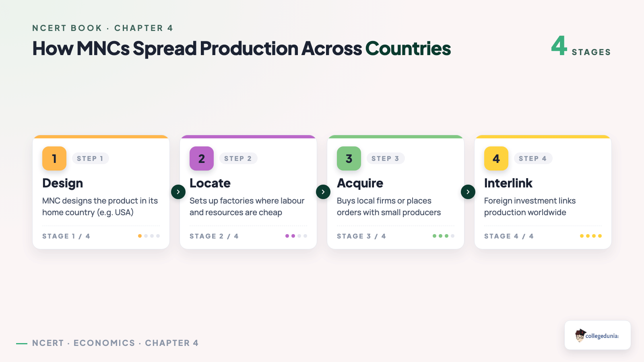
Task: Click the 'STAGE 4 / 4' label
Action: point(509,236)
